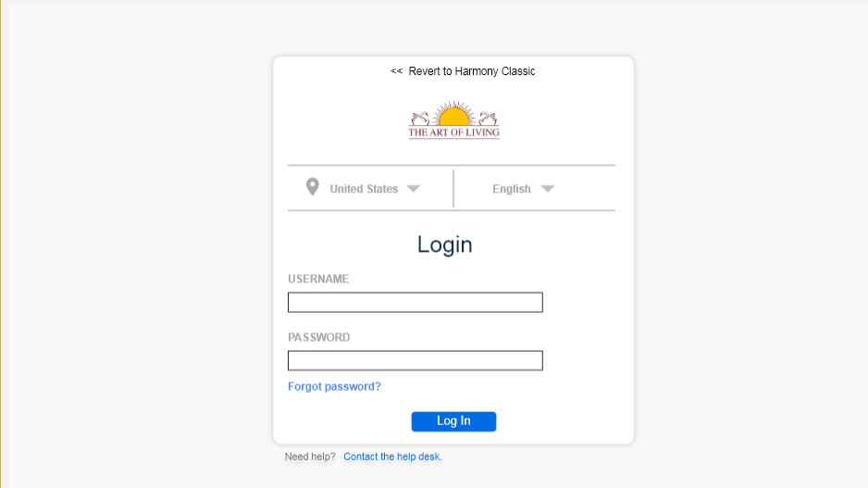Viewport: 868px width, 488px height.
Task: Open the Forgot password link
Action: [x=334, y=387]
